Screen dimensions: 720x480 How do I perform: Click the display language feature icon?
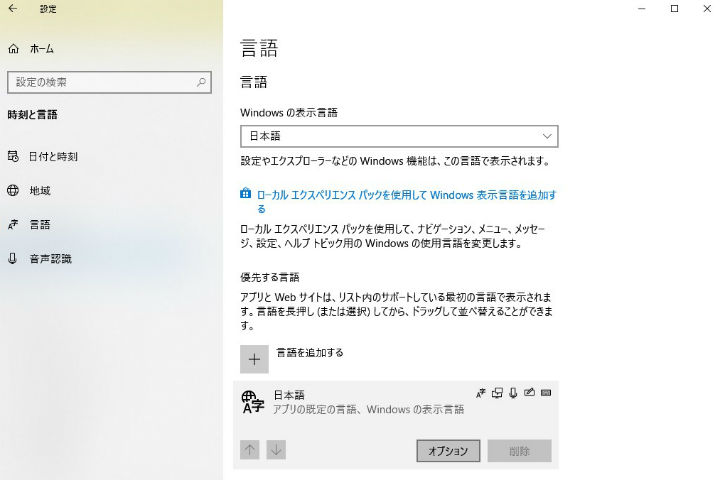coord(480,393)
